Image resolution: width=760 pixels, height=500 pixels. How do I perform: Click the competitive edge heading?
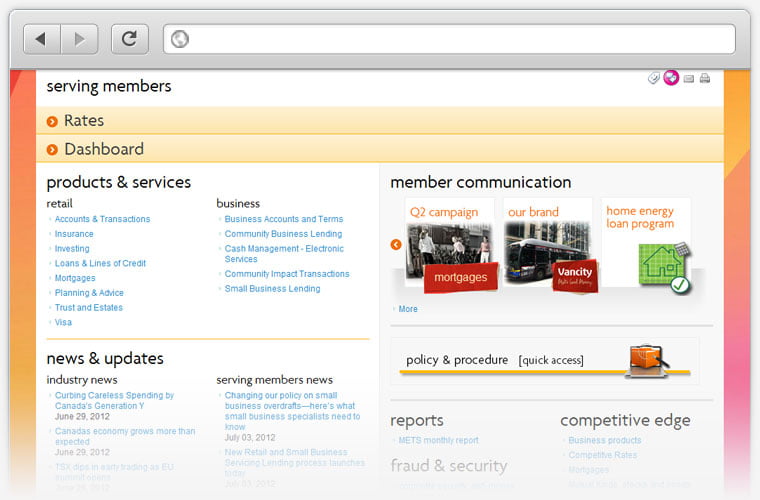[x=625, y=421]
